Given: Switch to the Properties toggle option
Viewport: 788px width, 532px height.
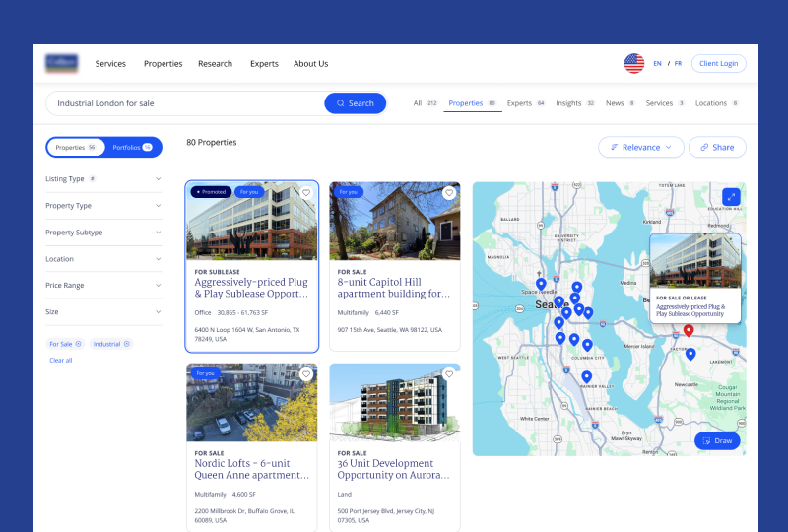Looking at the screenshot, I should (76, 148).
